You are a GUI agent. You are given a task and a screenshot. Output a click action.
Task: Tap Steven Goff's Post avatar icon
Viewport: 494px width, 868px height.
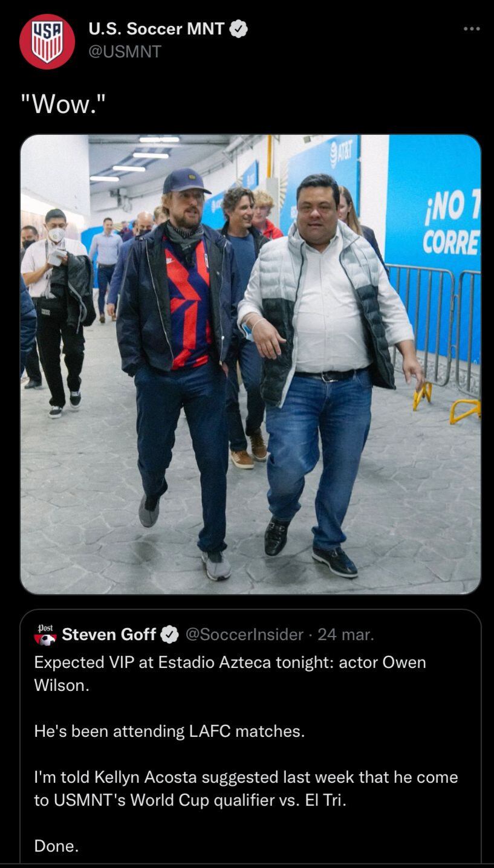[x=45, y=635]
